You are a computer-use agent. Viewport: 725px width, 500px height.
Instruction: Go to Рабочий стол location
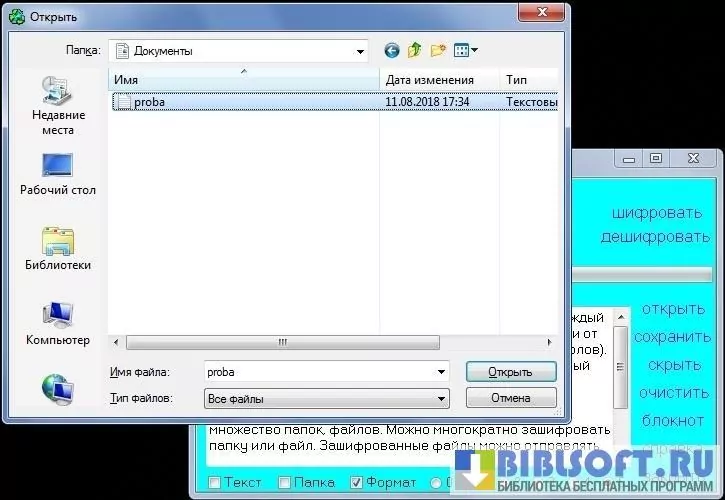click(x=58, y=173)
